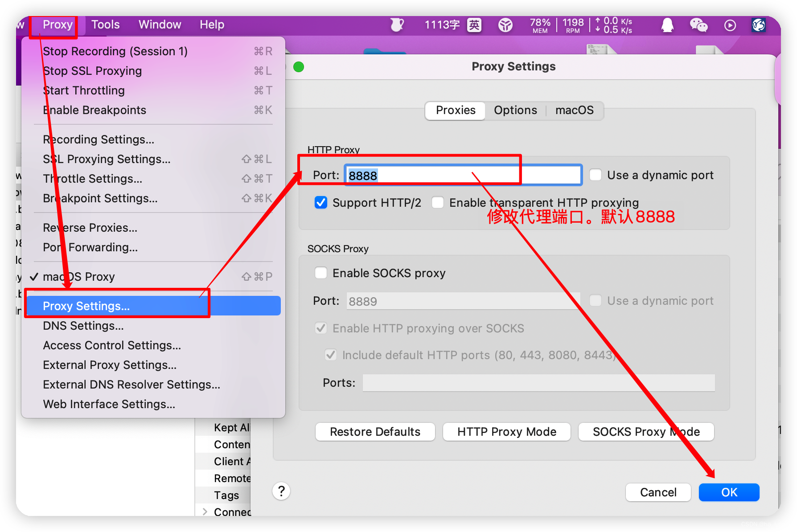Uncheck Support HTTP/2

(321, 202)
